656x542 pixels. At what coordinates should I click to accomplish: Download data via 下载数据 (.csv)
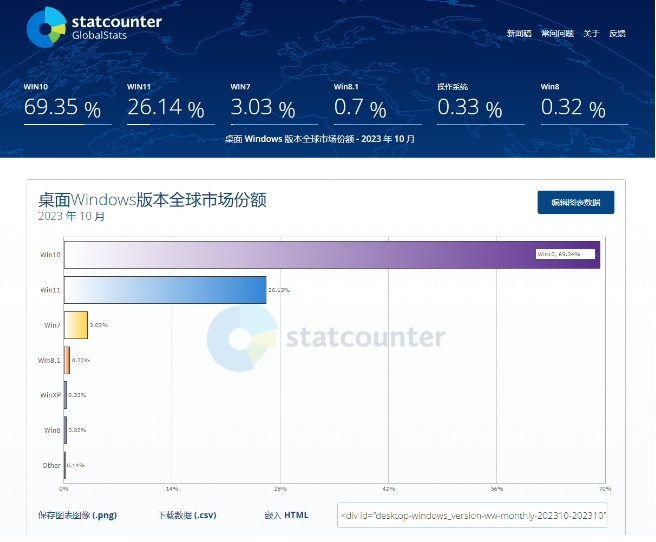187,515
